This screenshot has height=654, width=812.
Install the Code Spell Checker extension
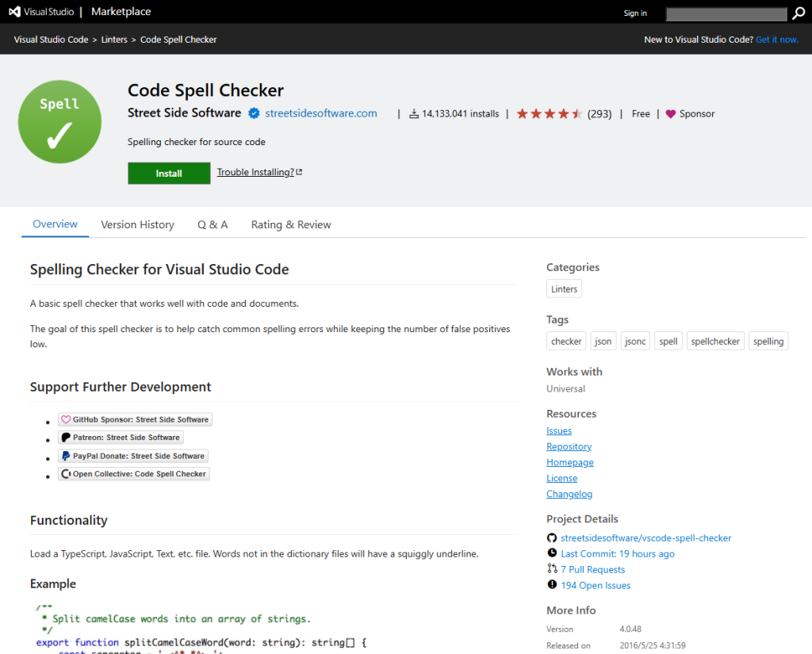pos(170,174)
